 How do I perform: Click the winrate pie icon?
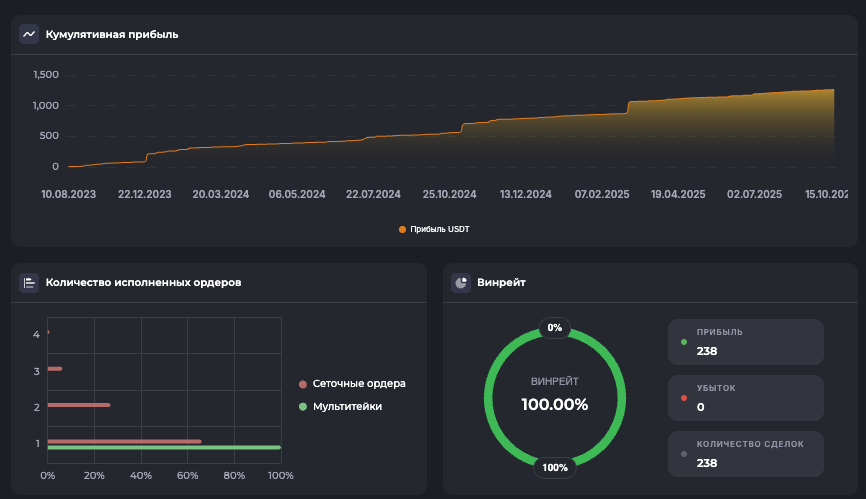point(461,283)
